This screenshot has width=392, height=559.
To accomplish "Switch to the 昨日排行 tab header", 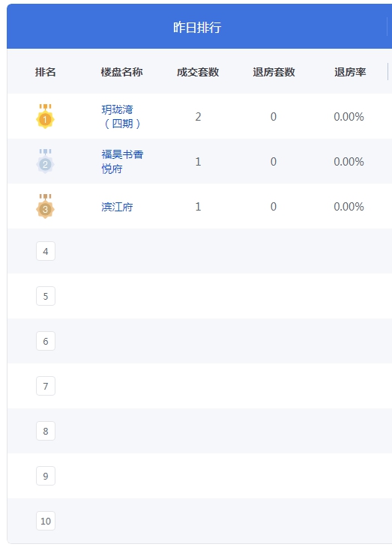I will tap(197, 27).
